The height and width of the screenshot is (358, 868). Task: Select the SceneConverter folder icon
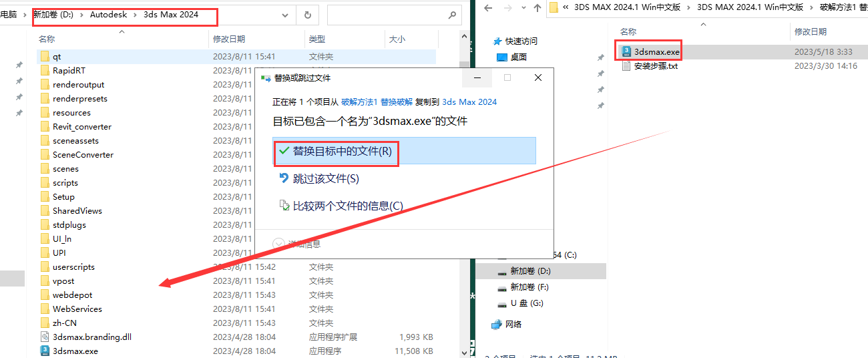click(x=45, y=155)
